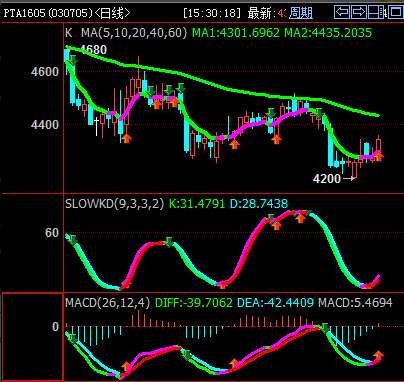This screenshot has height=382, width=404.
Task: Open the 周期 period link
Action: (x=301, y=13)
